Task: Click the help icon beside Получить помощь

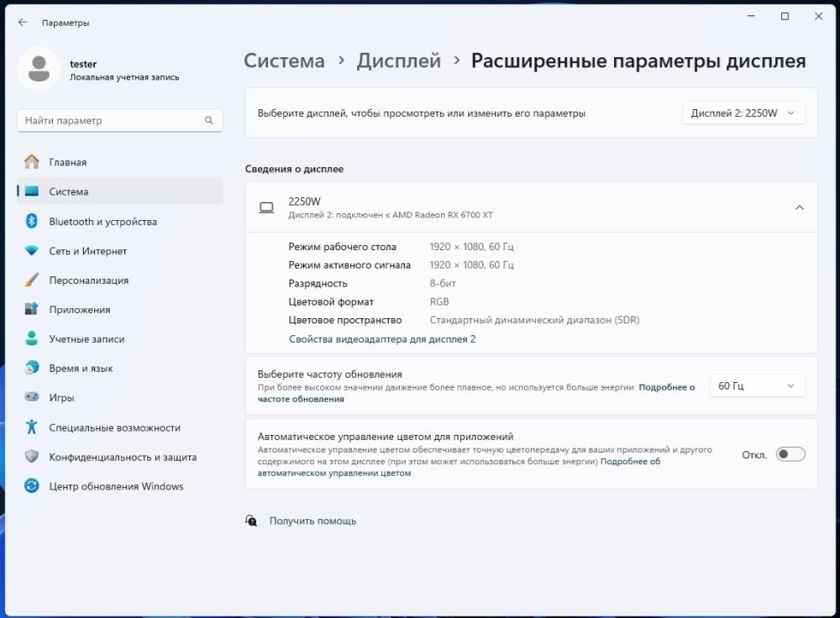Action: click(250, 521)
